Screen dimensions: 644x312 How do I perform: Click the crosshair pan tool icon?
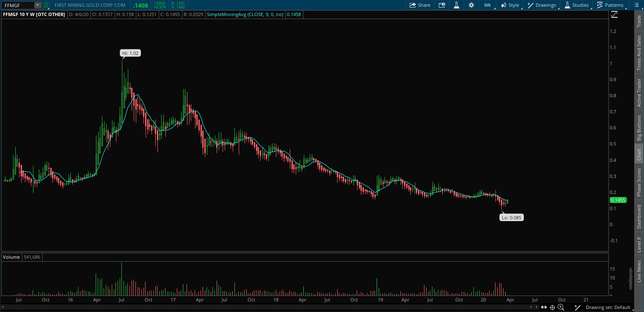(553, 307)
